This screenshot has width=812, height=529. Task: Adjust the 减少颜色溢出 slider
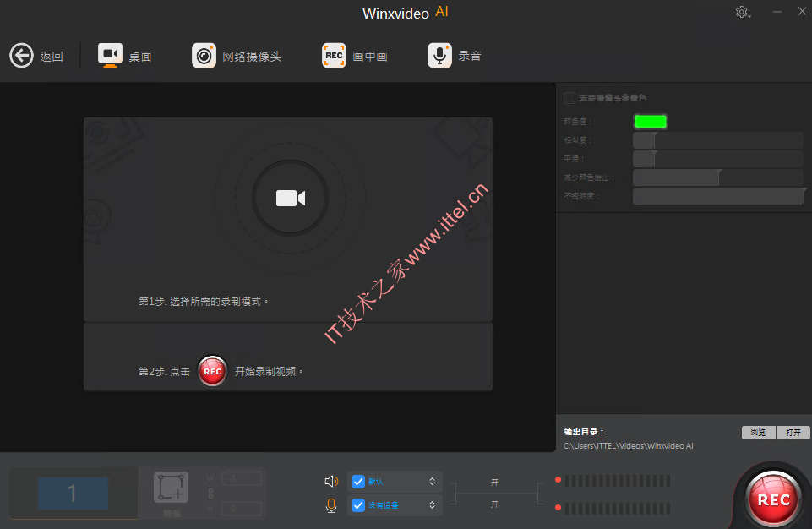[718, 177]
